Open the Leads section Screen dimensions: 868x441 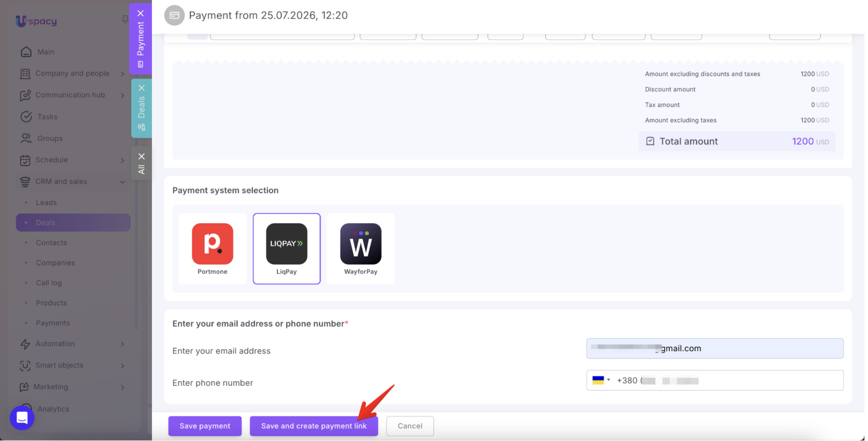[x=46, y=202]
